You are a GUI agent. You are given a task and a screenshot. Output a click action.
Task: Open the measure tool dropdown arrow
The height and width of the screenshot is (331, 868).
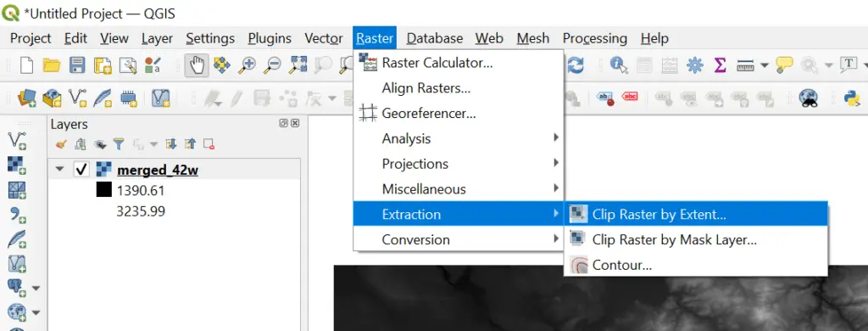[x=765, y=65]
